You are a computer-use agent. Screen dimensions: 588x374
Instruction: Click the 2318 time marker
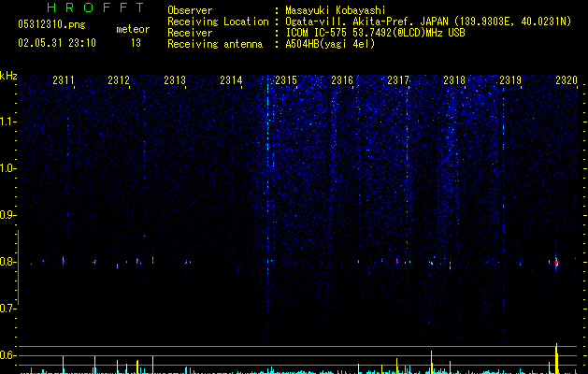click(x=454, y=80)
